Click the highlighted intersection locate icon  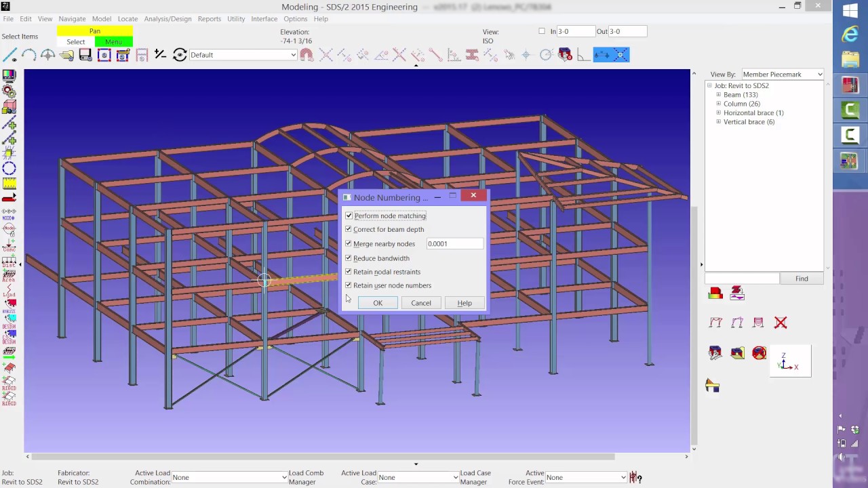coord(620,55)
